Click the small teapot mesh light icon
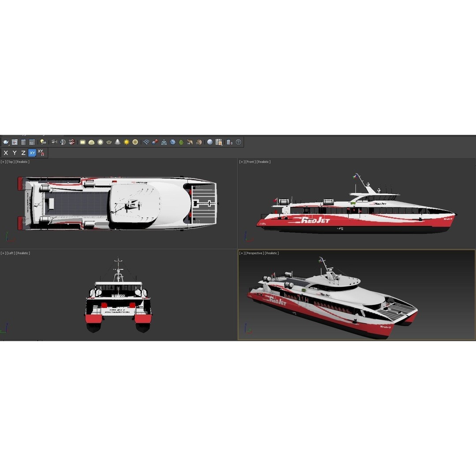Viewport: 476px width, 476px height. tap(109, 142)
